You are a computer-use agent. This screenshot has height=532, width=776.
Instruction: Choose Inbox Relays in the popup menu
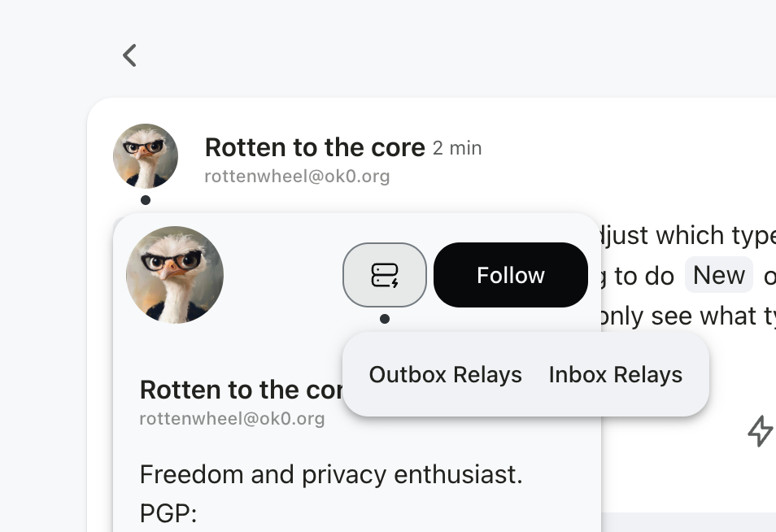pyautogui.click(x=615, y=374)
